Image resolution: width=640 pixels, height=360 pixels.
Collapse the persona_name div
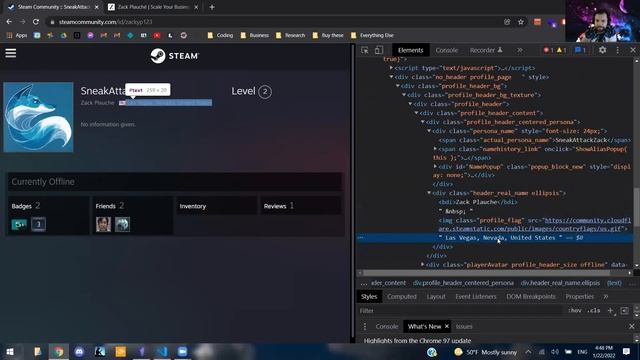tap(429, 131)
